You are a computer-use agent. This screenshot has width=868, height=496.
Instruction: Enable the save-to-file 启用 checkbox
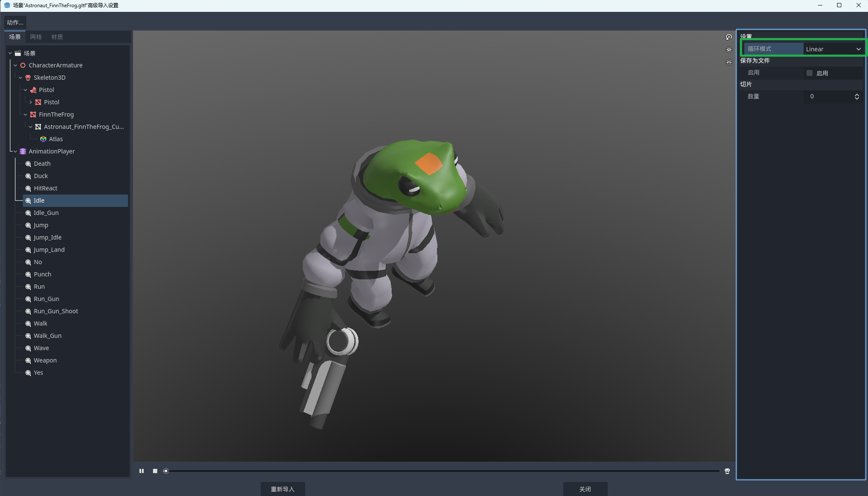810,73
